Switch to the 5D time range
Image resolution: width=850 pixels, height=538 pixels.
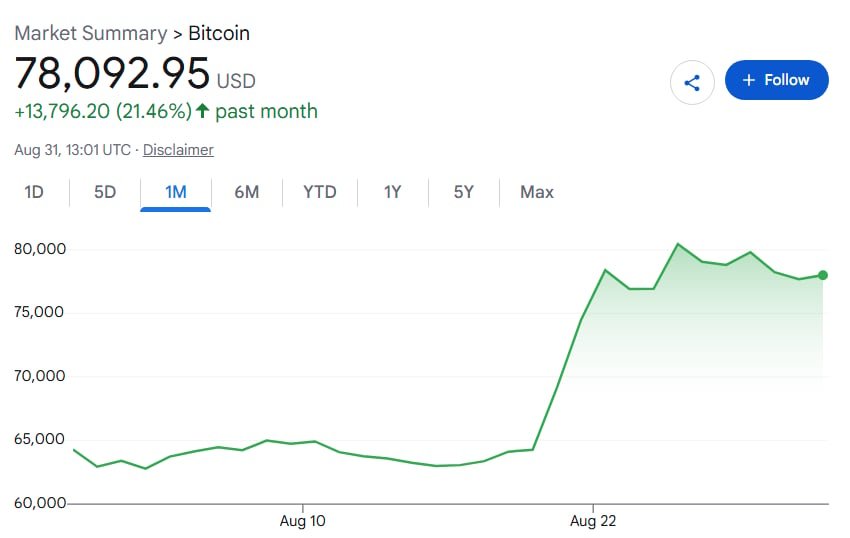(x=105, y=192)
